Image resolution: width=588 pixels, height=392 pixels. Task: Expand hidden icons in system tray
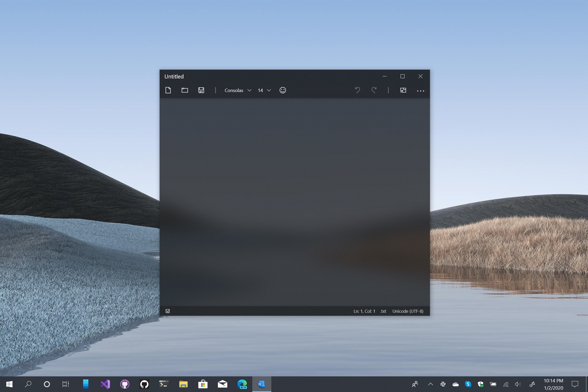point(430,384)
